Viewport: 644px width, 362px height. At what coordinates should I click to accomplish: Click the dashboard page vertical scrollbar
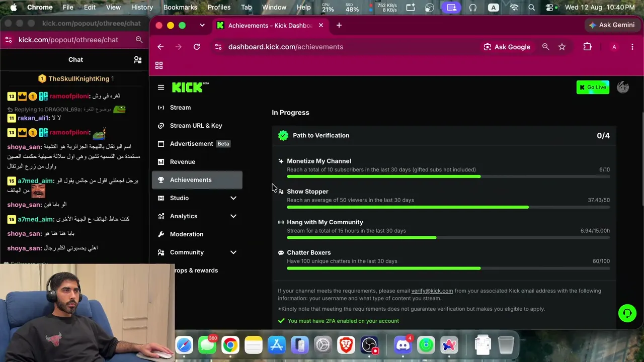coord(642,159)
